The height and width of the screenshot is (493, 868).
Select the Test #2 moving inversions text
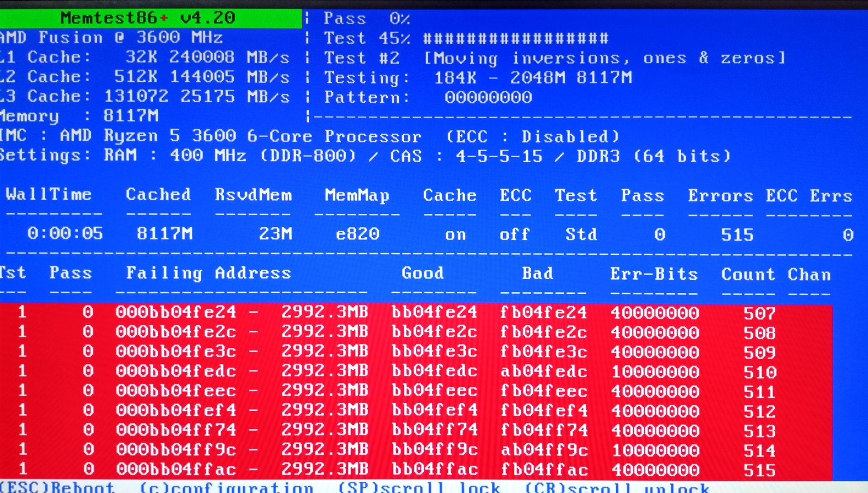[555, 58]
